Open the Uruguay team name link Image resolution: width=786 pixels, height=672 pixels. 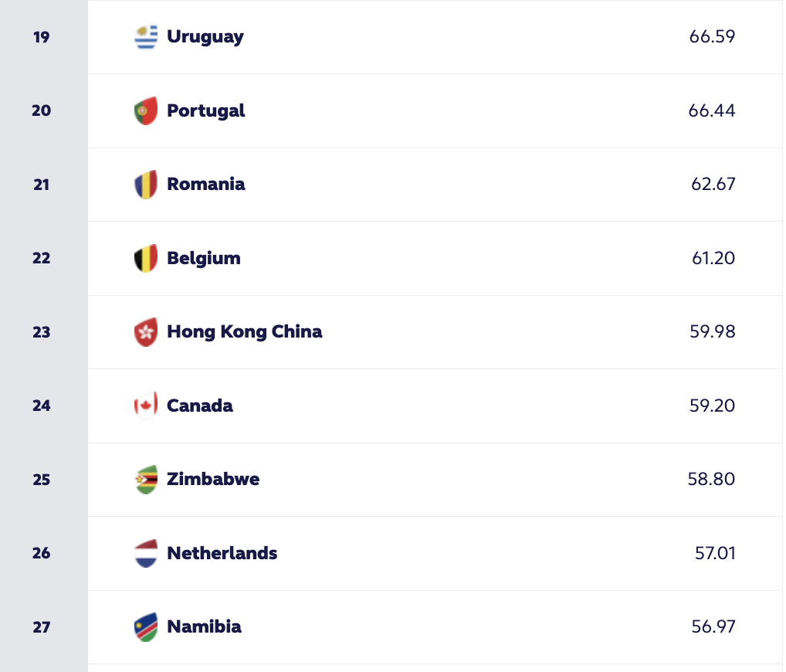[205, 37]
